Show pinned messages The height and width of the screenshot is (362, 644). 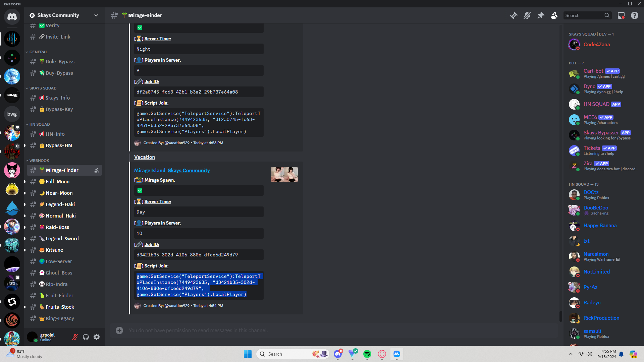pos(541,15)
